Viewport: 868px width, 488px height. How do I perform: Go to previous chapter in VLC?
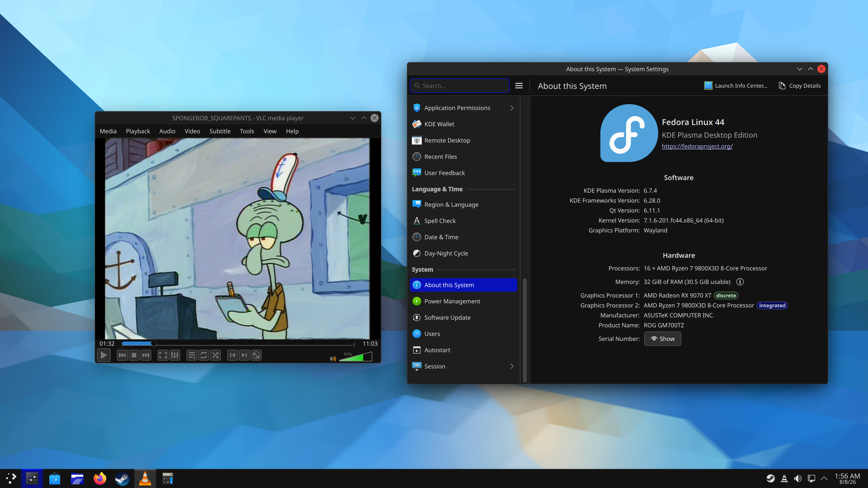tap(233, 355)
